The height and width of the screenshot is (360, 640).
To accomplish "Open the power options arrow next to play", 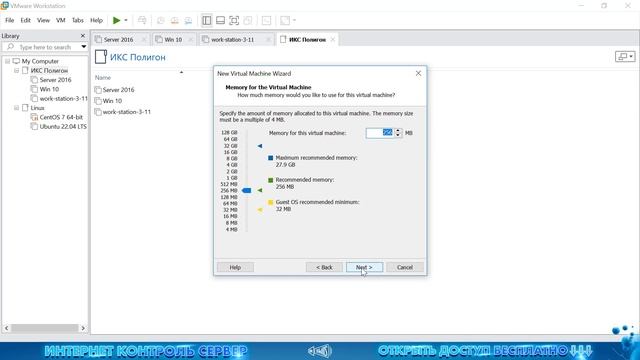I will [126, 20].
